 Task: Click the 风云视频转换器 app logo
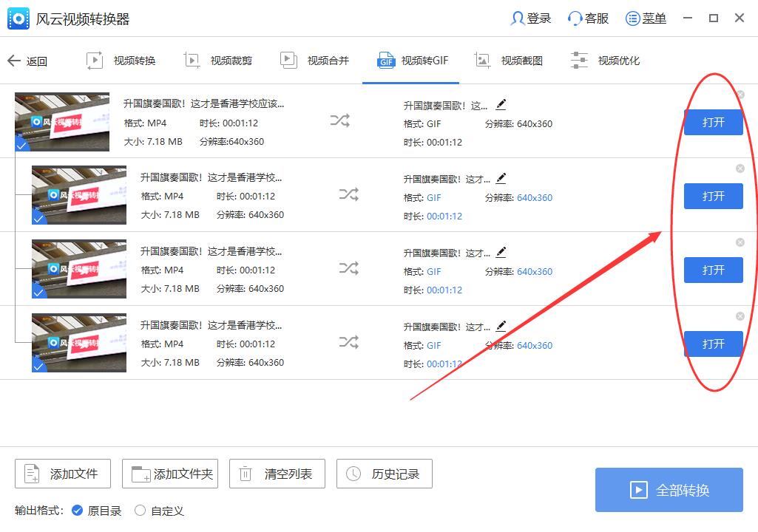[18, 19]
